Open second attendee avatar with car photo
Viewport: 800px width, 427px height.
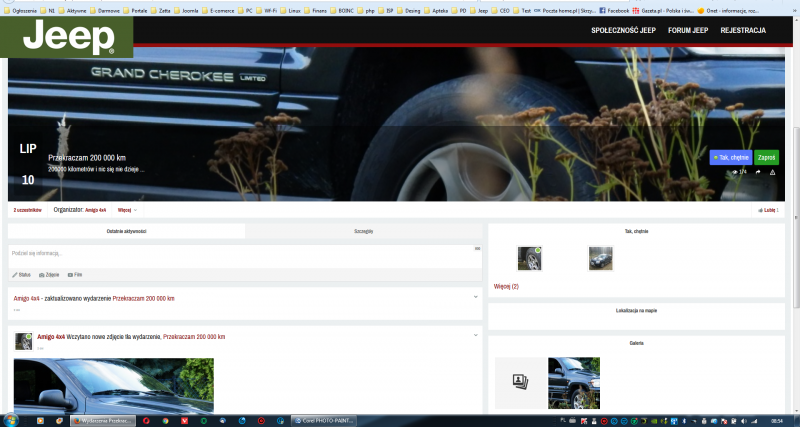point(600,258)
